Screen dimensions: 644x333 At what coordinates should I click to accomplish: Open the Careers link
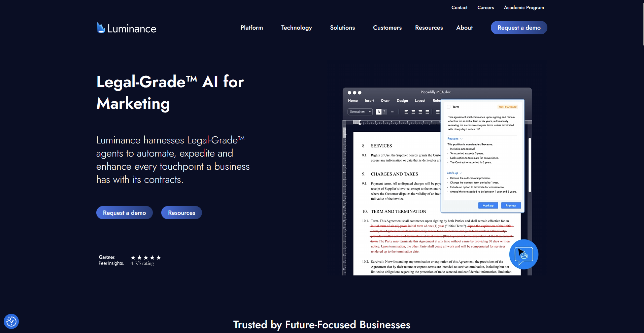coord(485,7)
